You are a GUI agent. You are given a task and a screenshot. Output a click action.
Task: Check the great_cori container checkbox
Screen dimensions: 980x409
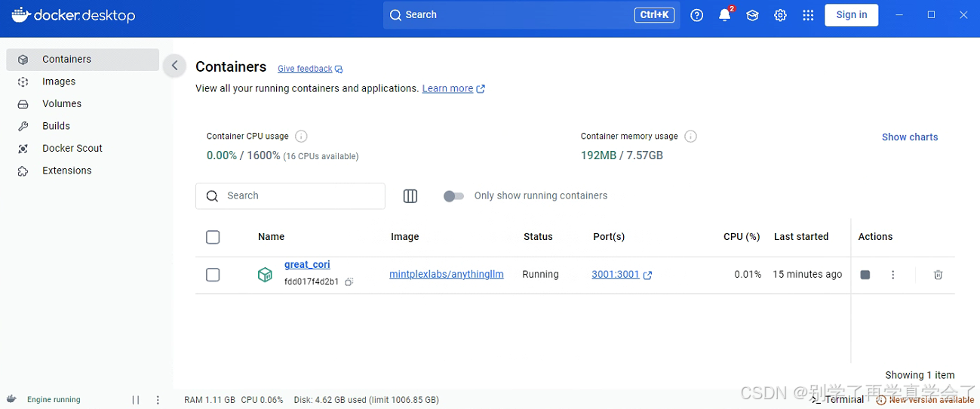[x=213, y=275]
